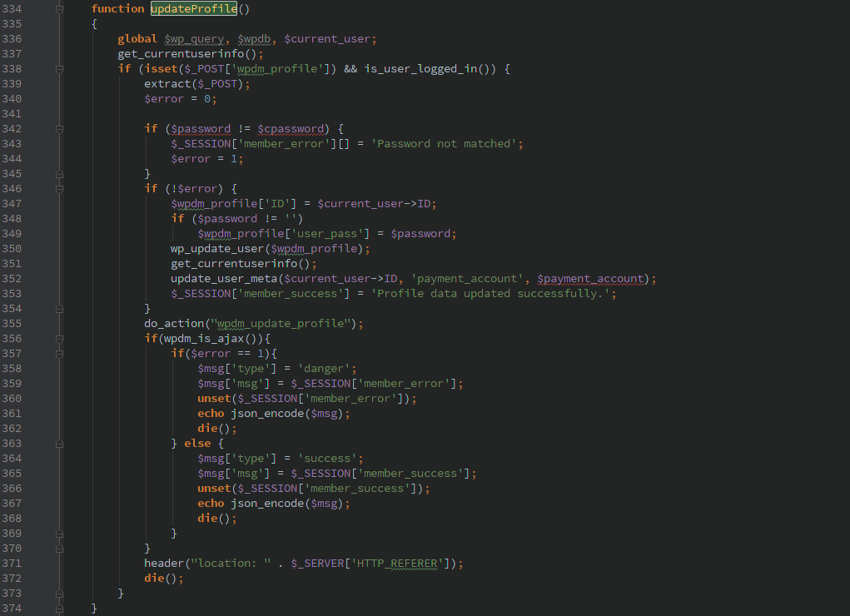The image size is (850, 616).
Task: Click line number 341 in the gutter
Action: 12,114
